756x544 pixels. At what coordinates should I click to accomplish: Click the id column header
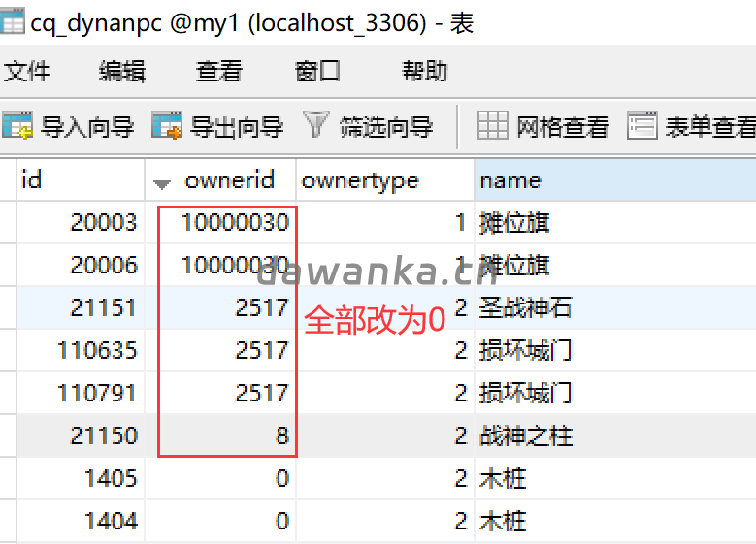(81, 180)
